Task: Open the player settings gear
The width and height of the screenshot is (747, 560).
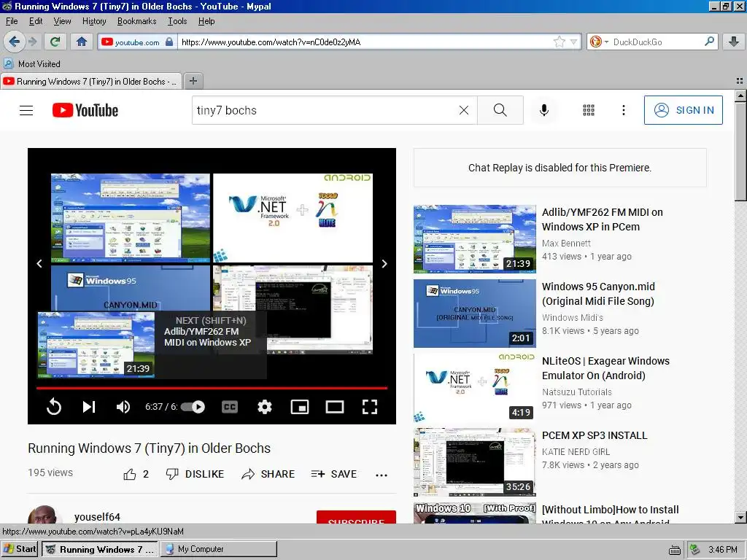Action: 265,407
